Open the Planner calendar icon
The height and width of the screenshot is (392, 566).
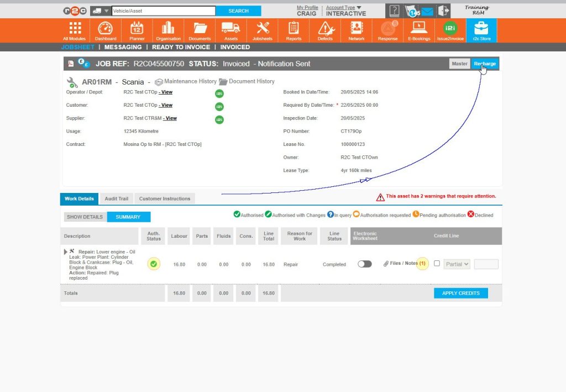coord(136,28)
